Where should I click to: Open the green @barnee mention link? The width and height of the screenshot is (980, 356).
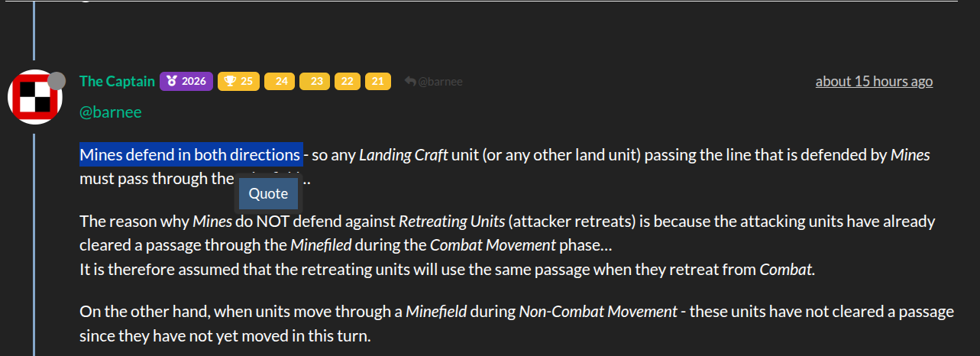coord(110,112)
